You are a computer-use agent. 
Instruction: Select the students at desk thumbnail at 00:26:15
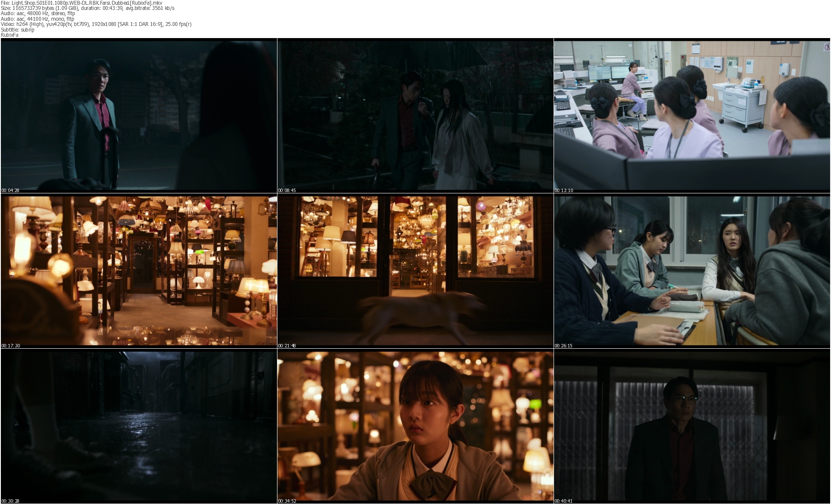(x=692, y=271)
